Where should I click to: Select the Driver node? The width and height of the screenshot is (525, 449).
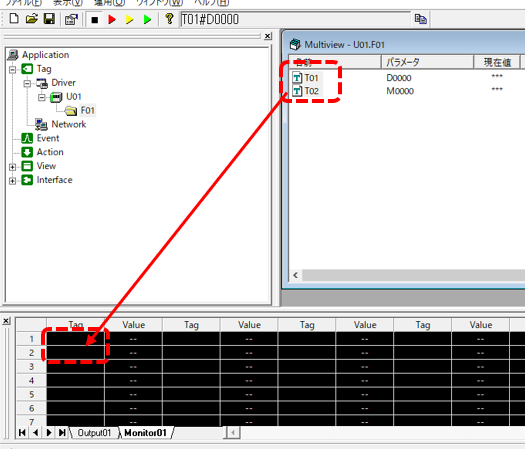point(63,82)
